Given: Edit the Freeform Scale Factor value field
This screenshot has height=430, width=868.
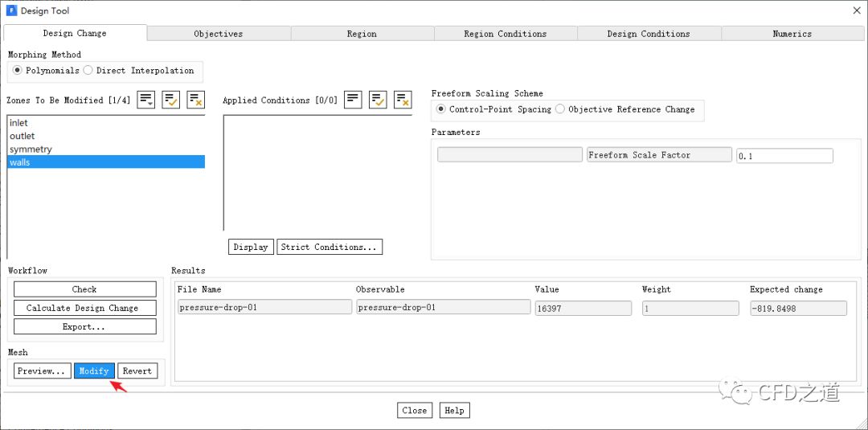Looking at the screenshot, I should tap(784, 156).
